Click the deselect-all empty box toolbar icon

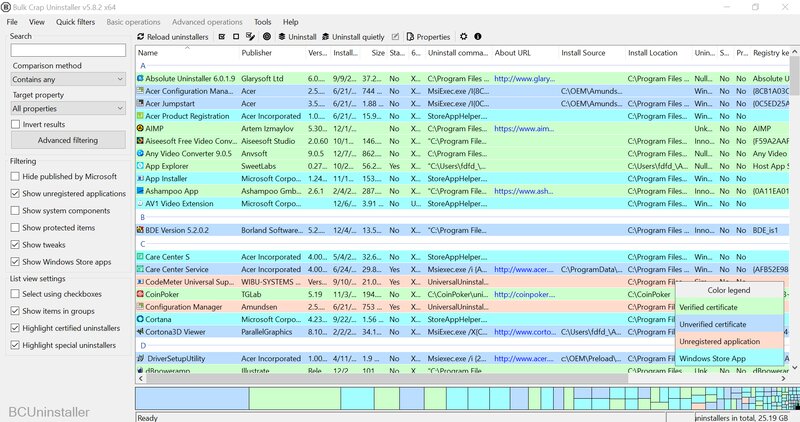[x=236, y=37]
